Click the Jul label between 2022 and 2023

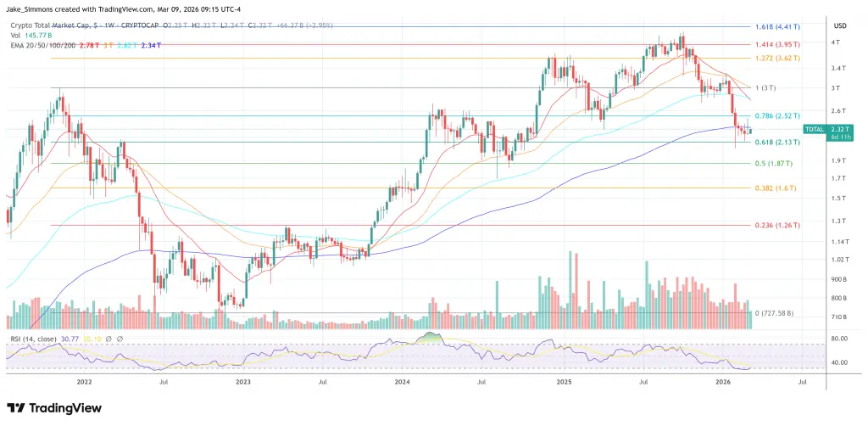pyautogui.click(x=164, y=382)
